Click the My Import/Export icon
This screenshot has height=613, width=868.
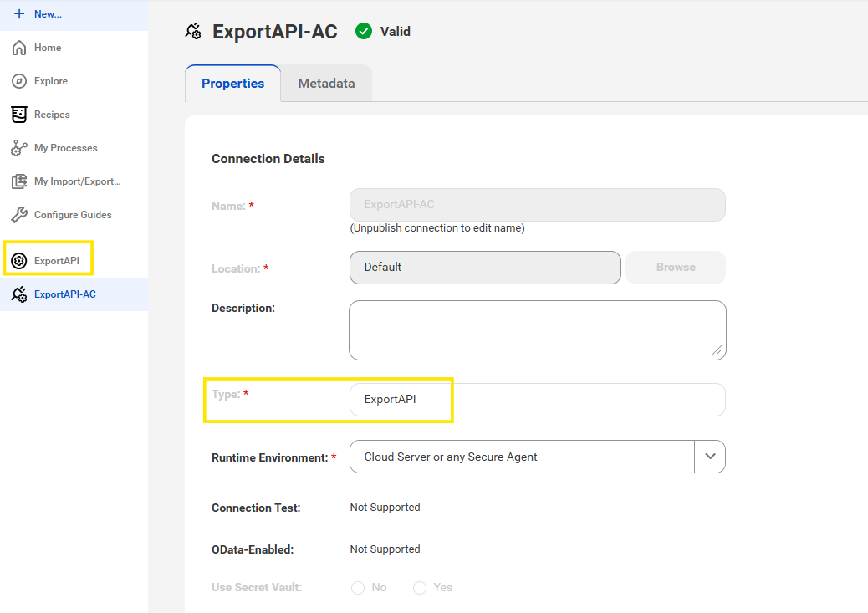pyautogui.click(x=19, y=181)
